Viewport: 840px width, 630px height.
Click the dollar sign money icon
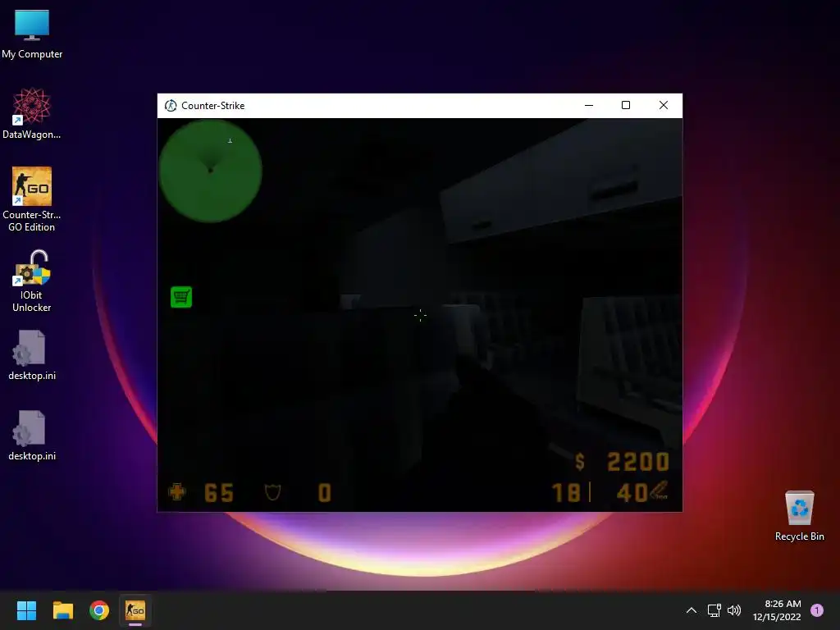[580, 461]
